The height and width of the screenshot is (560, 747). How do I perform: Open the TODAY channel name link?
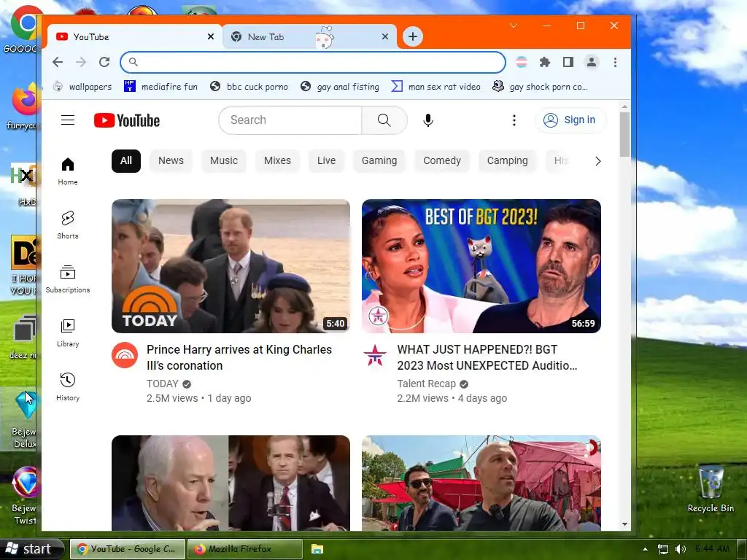coord(163,384)
